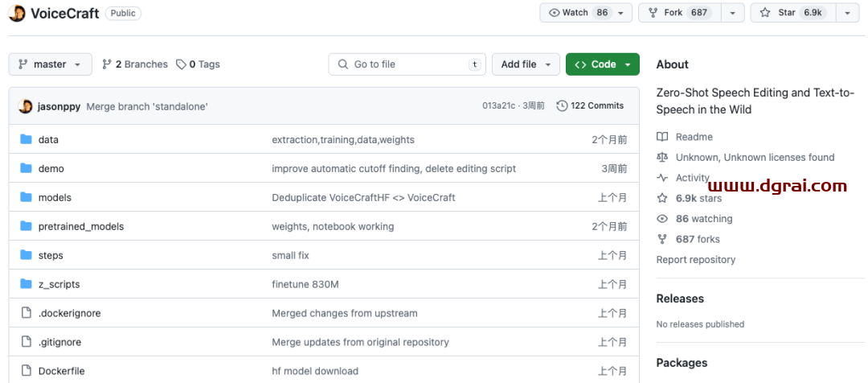The image size is (868, 383).
Task: Click the VoiceCraft repository owner avatar
Action: [x=17, y=14]
